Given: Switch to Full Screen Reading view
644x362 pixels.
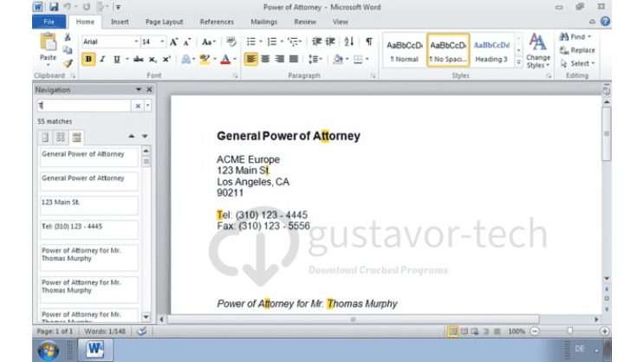Looking at the screenshot, I should [464, 331].
